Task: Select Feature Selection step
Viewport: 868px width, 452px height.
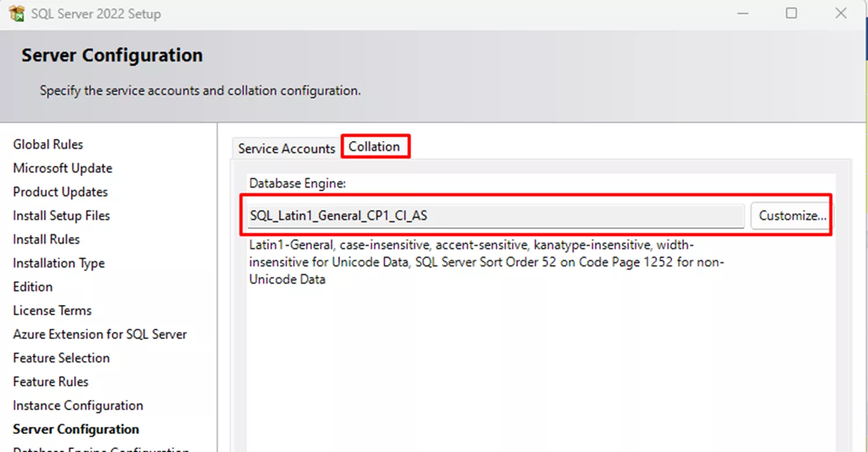Action: point(61,358)
